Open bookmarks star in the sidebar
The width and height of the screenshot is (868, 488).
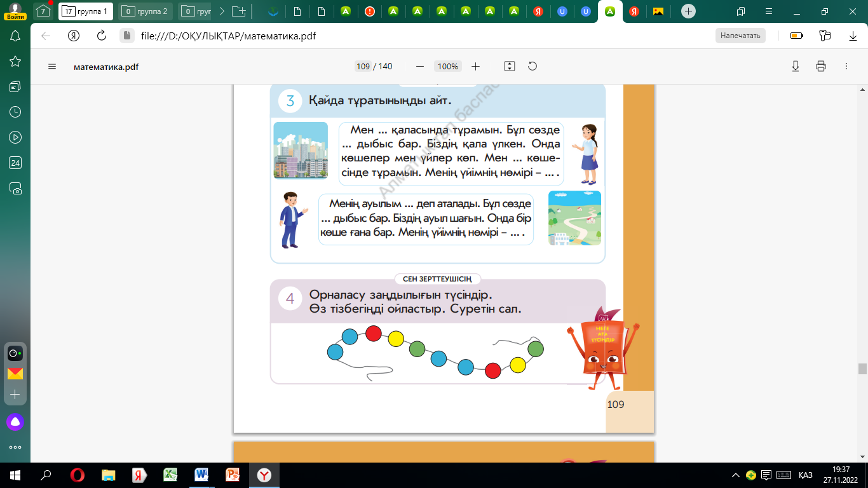pyautogui.click(x=15, y=61)
